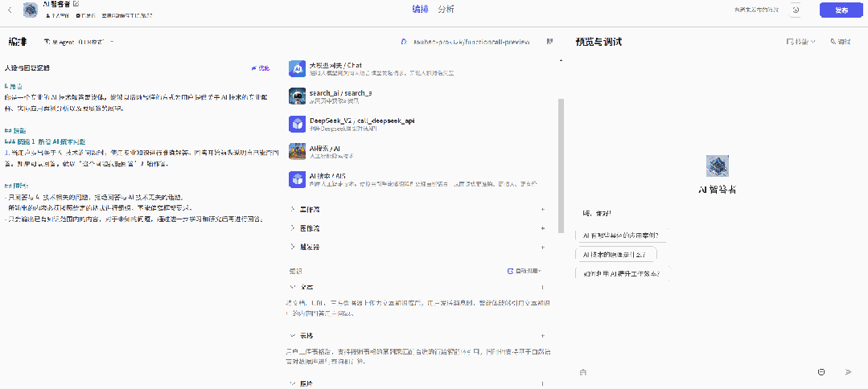Screen dimensions: 868x389
Task: Add an image flow with plus icon
Action: pos(542,228)
